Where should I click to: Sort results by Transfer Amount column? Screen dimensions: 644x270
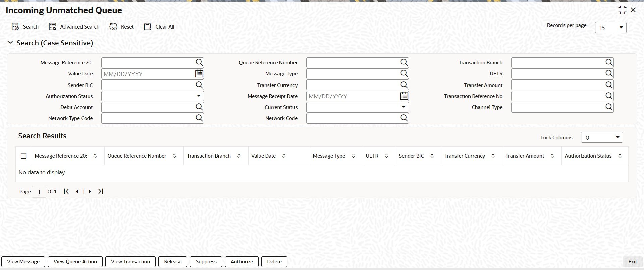point(552,156)
